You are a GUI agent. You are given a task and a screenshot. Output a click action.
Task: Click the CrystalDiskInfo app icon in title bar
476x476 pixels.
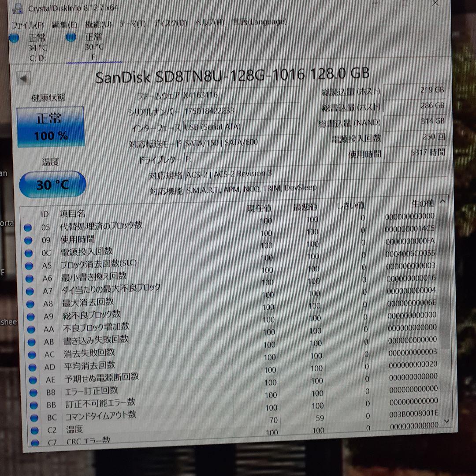pyautogui.click(x=18, y=8)
